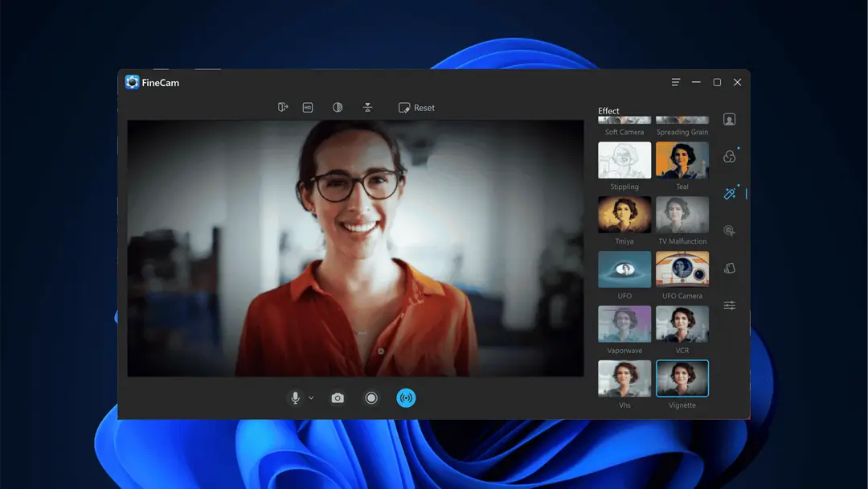Viewport: 868px width, 489px height.
Task: Apply the Teal effect thumbnail
Action: pos(682,160)
